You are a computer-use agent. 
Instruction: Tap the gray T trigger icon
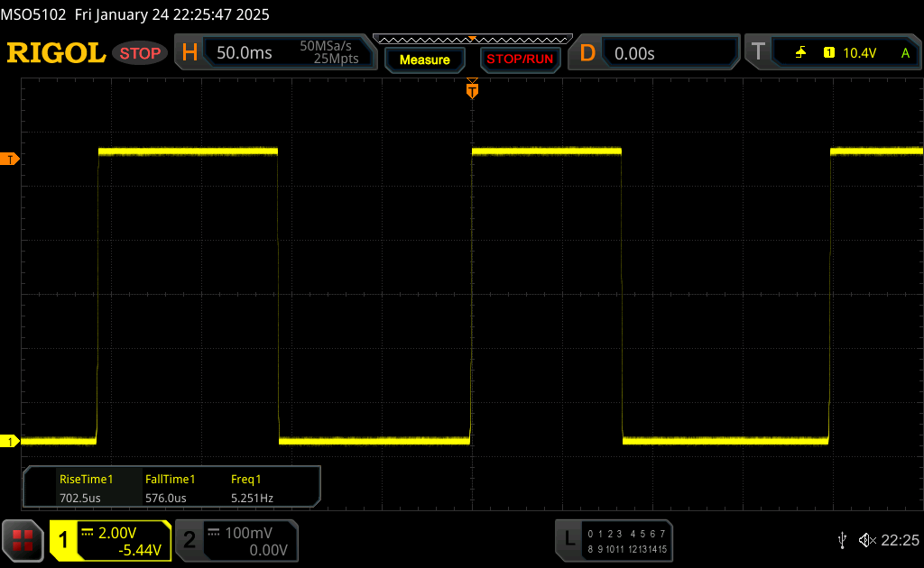[x=758, y=53]
